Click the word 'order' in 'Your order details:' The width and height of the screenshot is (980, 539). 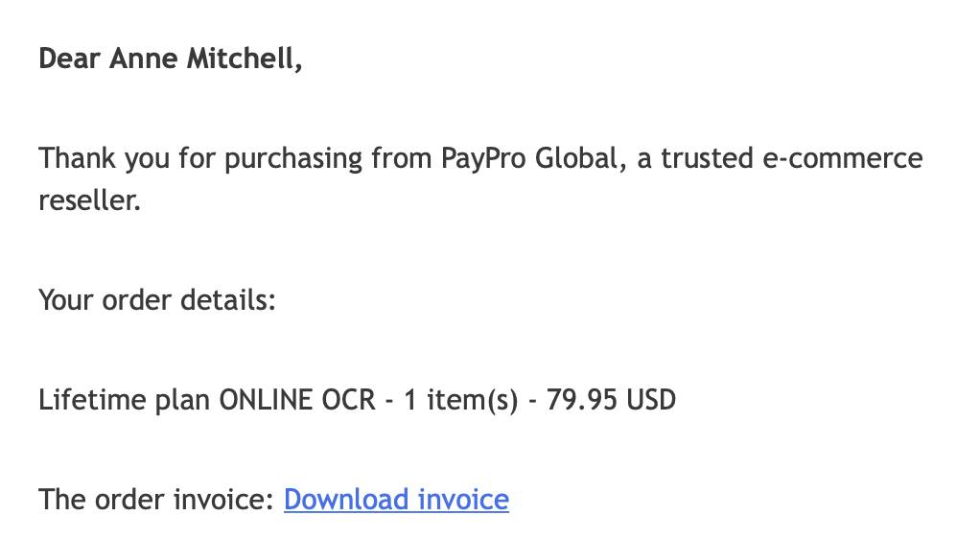click(139, 300)
